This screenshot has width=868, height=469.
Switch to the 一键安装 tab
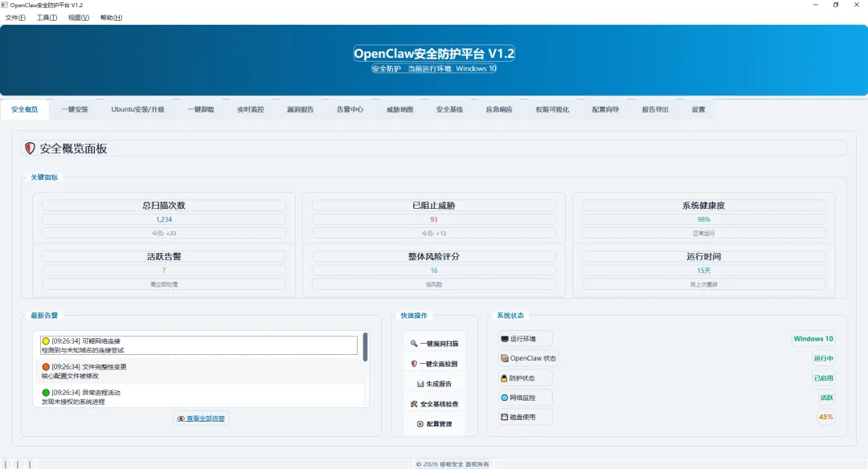[x=75, y=109]
